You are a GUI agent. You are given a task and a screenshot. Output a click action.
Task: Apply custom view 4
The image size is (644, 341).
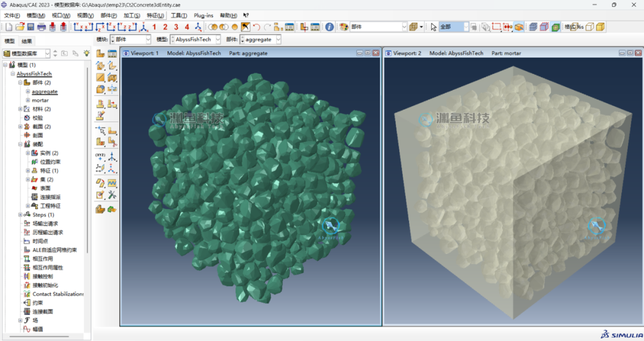187,27
